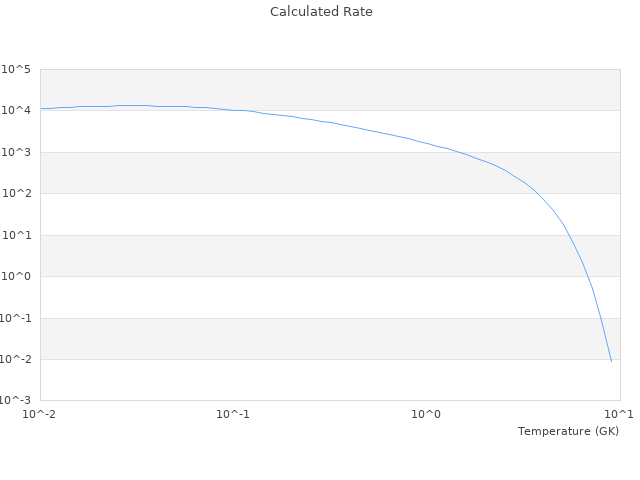Screen dimensions: 640x480
Task: Select the 10^5 y-axis tick label
Action: pyautogui.click(x=16, y=69)
